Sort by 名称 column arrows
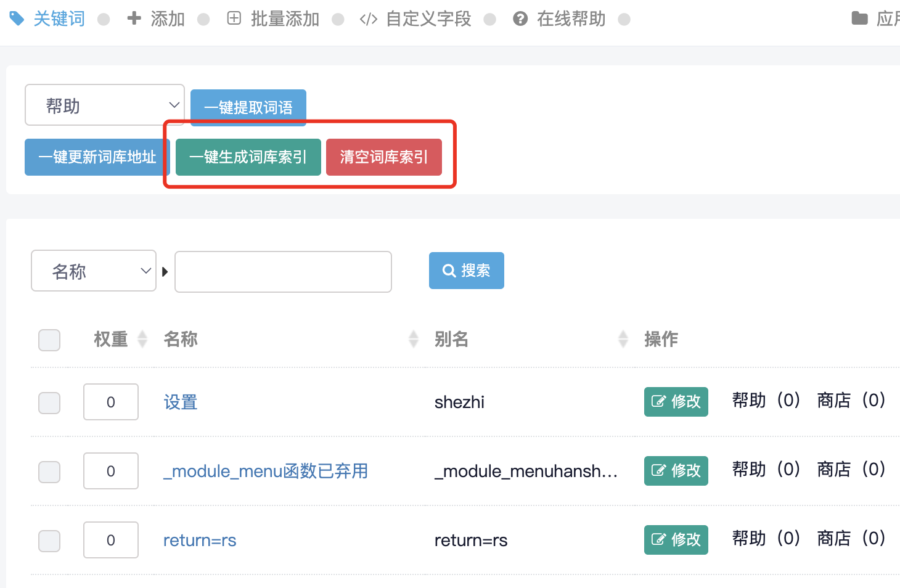The width and height of the screenshot is (900, 588). point(414,339)
